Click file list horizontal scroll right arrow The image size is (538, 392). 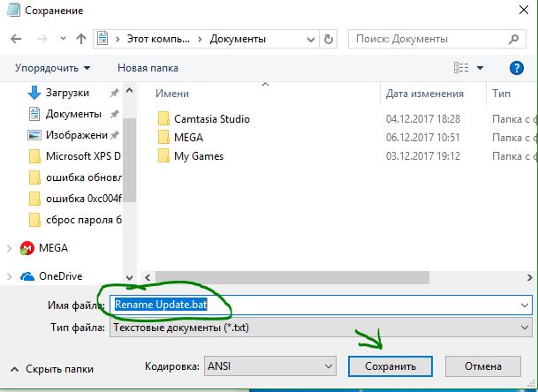(x=529, y=277)
